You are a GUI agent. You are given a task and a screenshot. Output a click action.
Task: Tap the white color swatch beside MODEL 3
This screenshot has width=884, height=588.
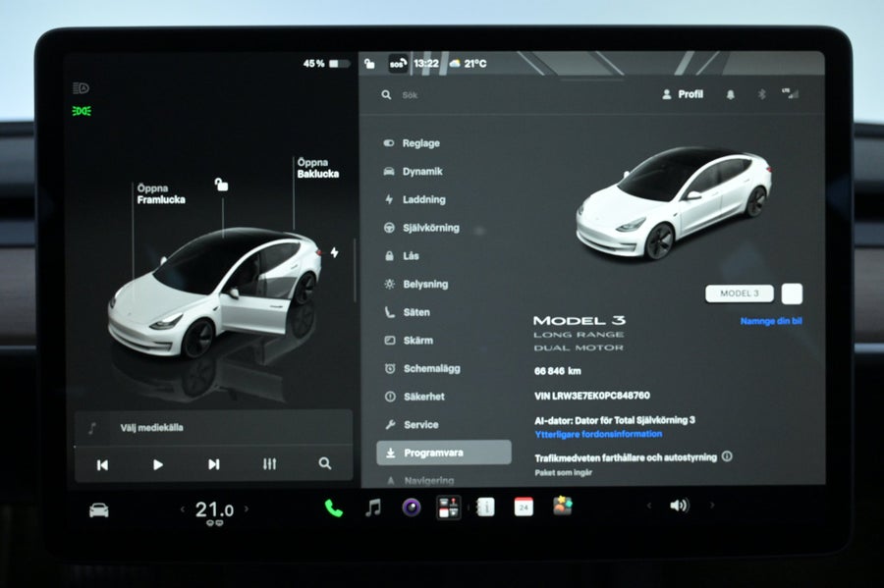792,294
